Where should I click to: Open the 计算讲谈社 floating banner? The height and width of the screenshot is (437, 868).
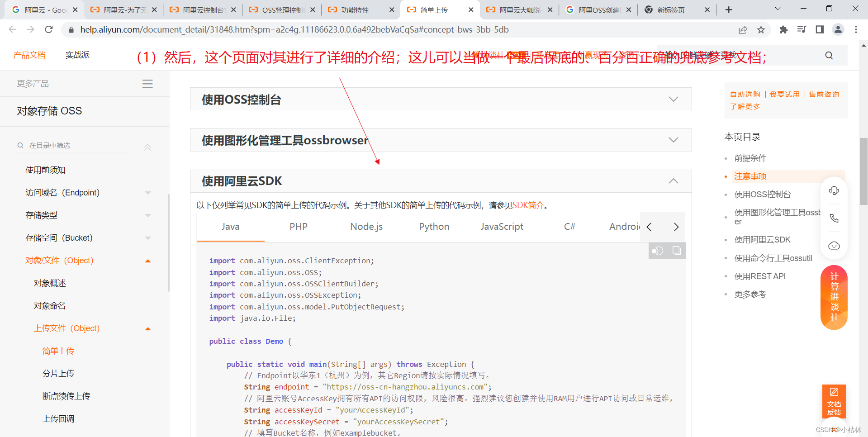point(834,297)
